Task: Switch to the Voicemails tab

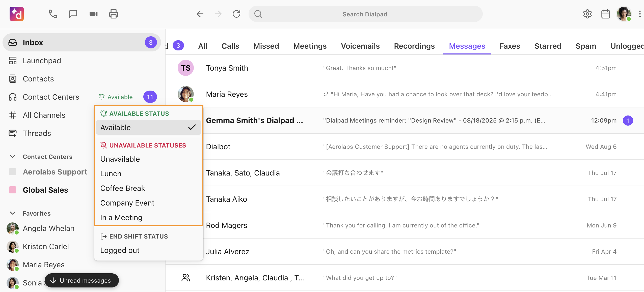Action: (360, 46)
